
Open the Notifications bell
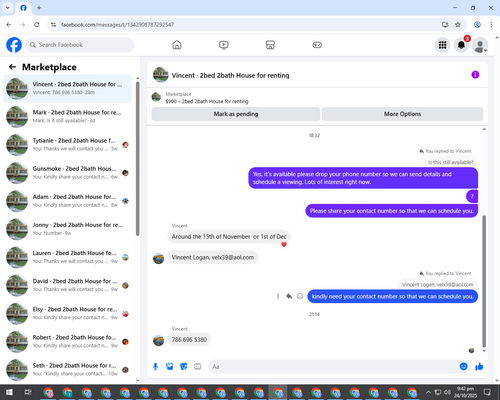pos(461,45)
